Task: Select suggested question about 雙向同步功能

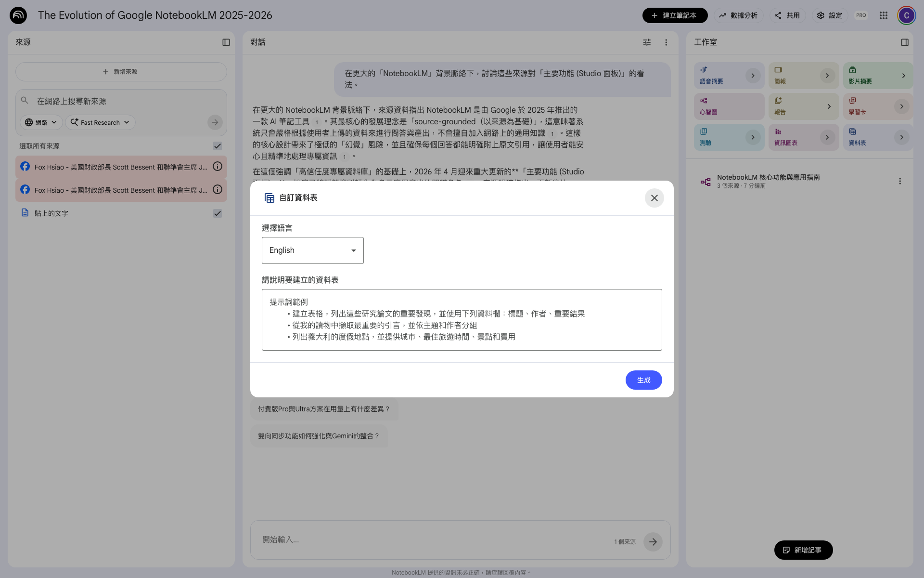Action: click(x=319, y=436)
